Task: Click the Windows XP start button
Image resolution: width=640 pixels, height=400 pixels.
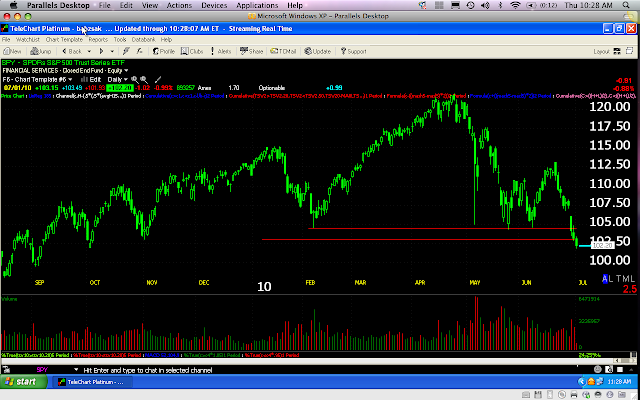Action: [23, 382]
